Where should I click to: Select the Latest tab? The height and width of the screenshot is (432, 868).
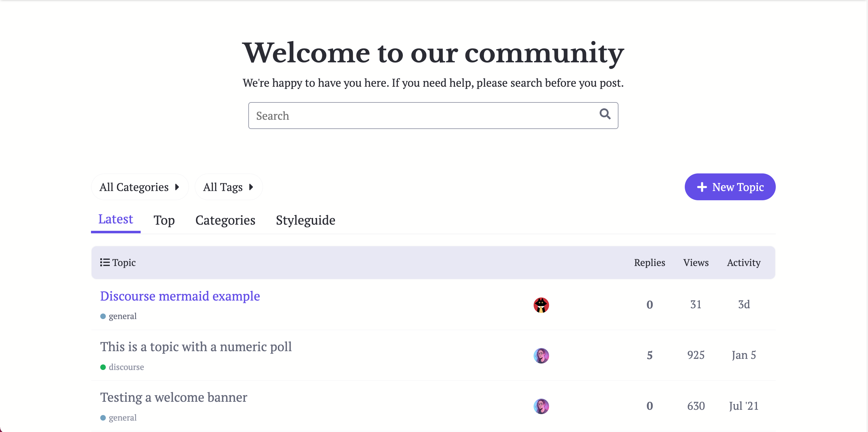(116, 219)
